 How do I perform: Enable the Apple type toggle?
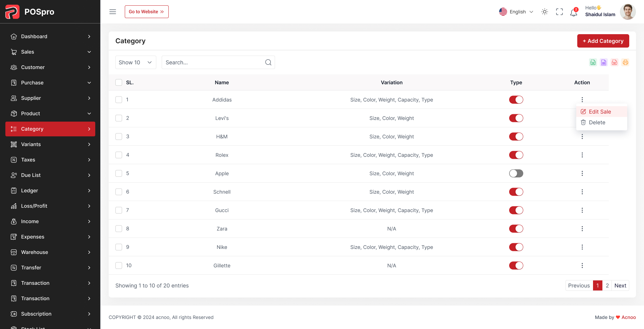pos(516,174)
